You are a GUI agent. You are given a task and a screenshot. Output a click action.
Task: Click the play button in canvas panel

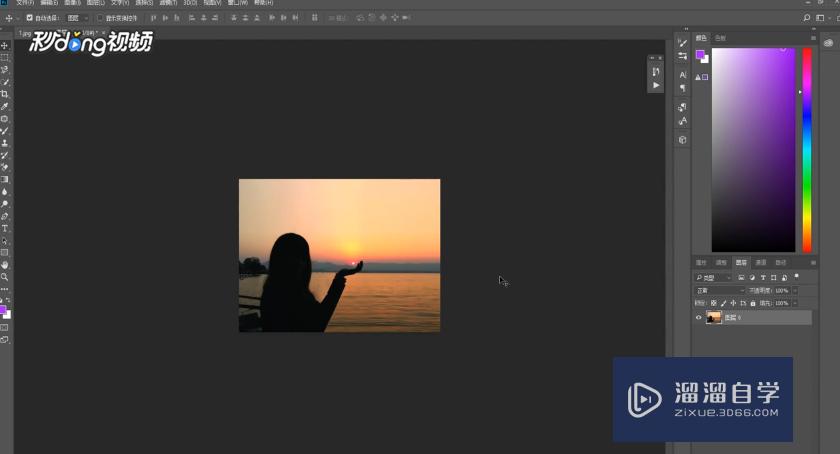click(656, 86)
